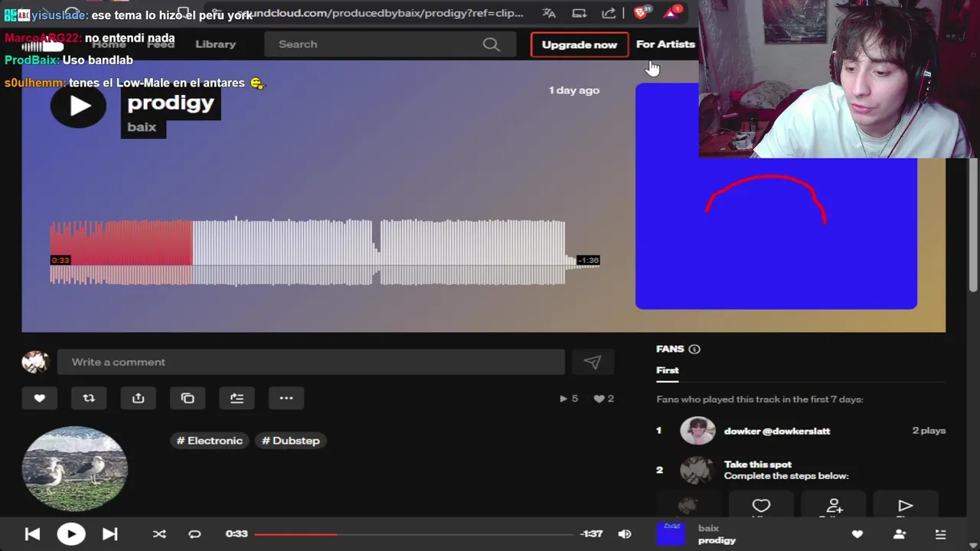
Task: Skip to the next track in the player bar
Action: click(109, 534)
